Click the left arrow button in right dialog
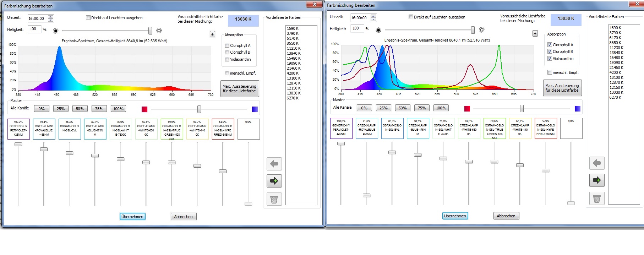644x255 pixels. click(x=597, y=163)
